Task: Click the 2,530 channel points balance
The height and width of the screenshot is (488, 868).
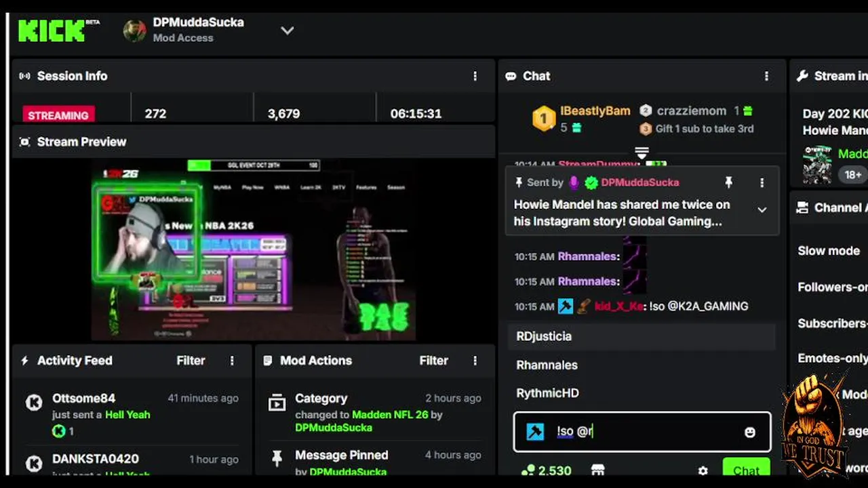Action: pyautogui.click(x=546, y=470)
